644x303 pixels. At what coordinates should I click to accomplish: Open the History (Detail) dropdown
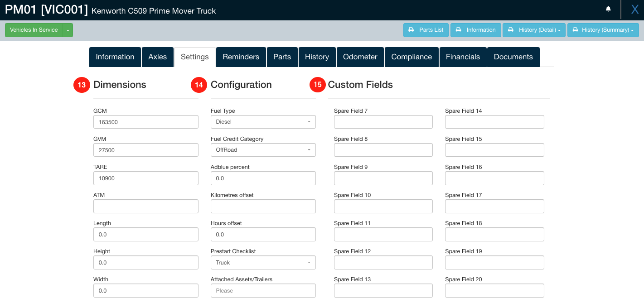tap(534, 30)
